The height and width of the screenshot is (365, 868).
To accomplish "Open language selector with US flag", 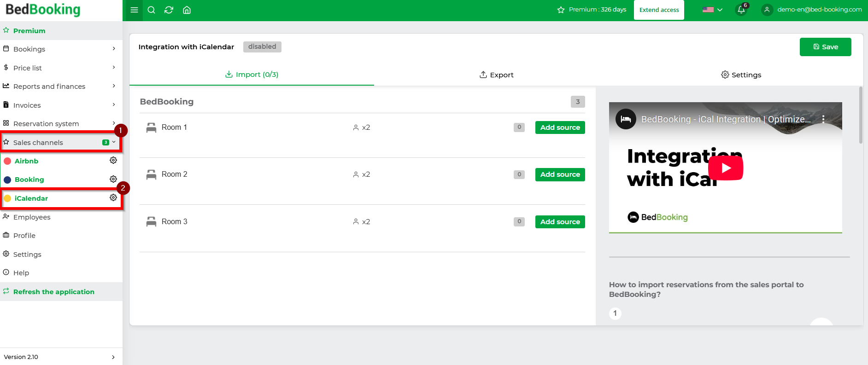I will pos(712,10).
